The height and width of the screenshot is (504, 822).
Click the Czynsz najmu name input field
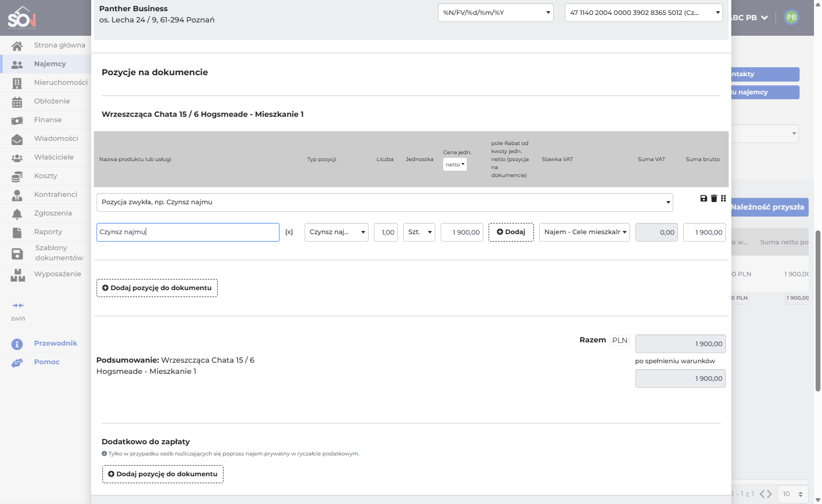pyautogui.click(x=188, y=232)
